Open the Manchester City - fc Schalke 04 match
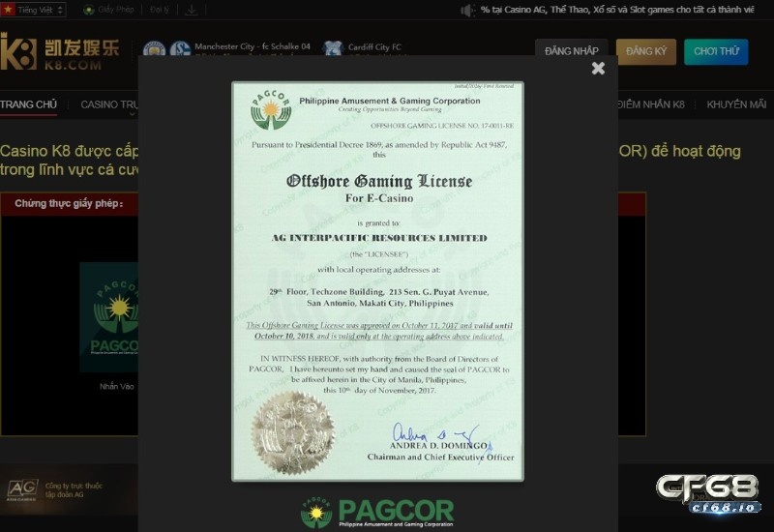Image resolution: width=774 pixels, height=532 pixels. point(253,46)
